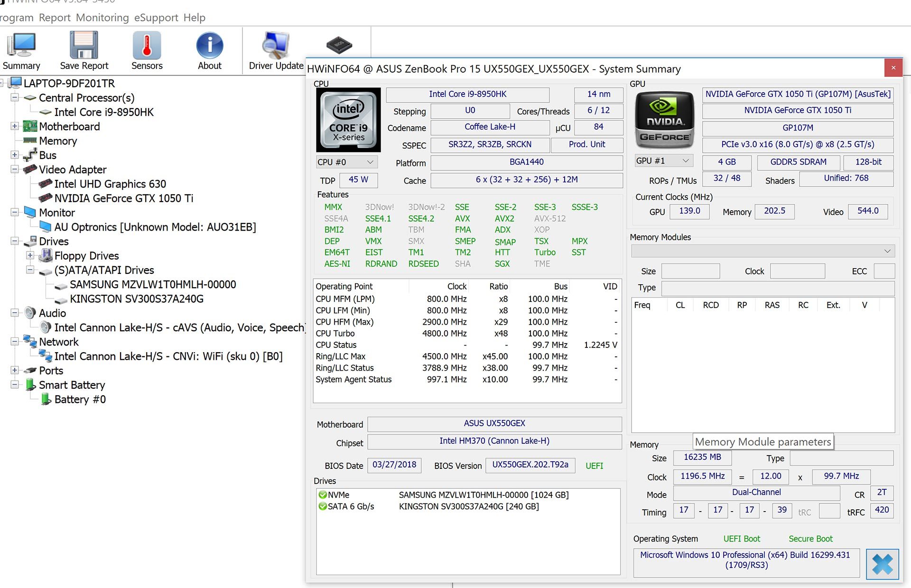Expand the Motherboard tree node

coord(15,126)
